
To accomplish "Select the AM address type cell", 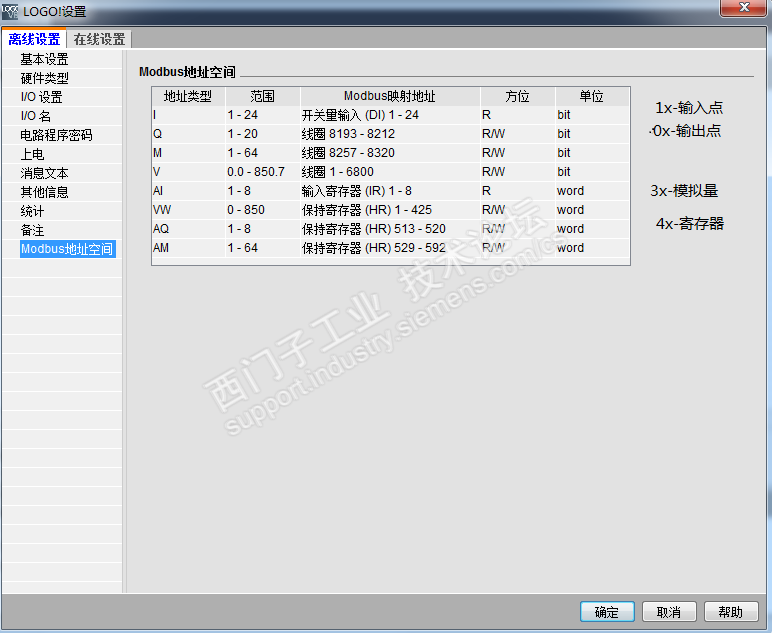I will coord(189,248).
